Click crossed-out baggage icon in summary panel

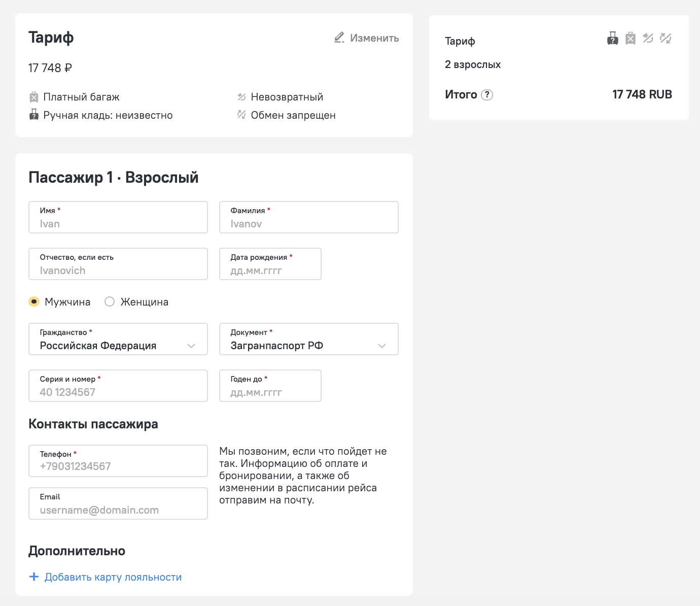click(x=631, y=38)
